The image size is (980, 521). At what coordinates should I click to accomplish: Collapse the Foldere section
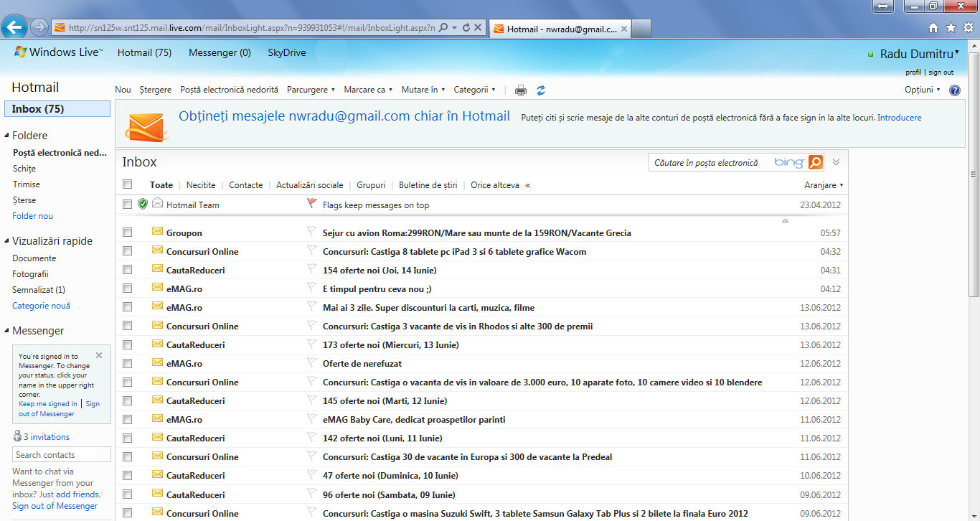click(7, 135)
